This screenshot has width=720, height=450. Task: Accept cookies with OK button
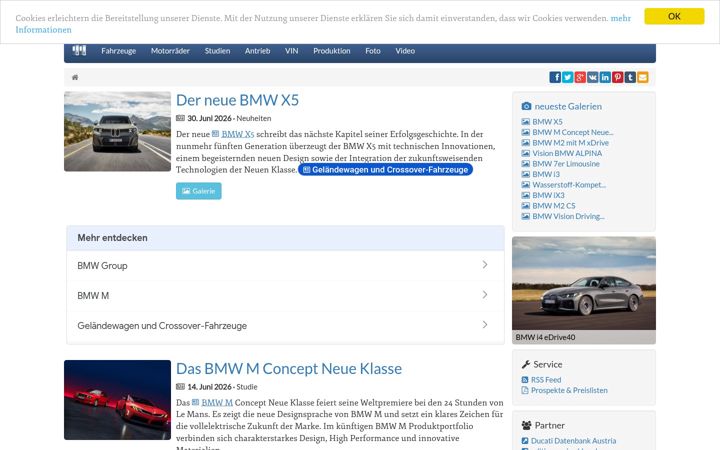(x=674, y=16)
